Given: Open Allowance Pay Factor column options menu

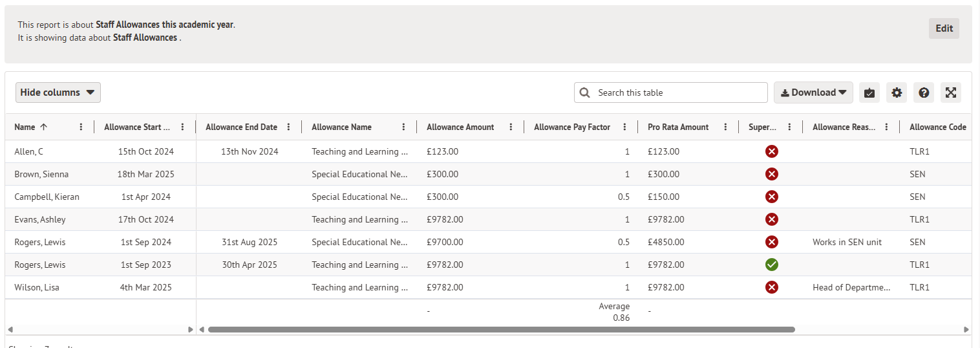Looking at the screenshot, I should [x=624, y=127].
